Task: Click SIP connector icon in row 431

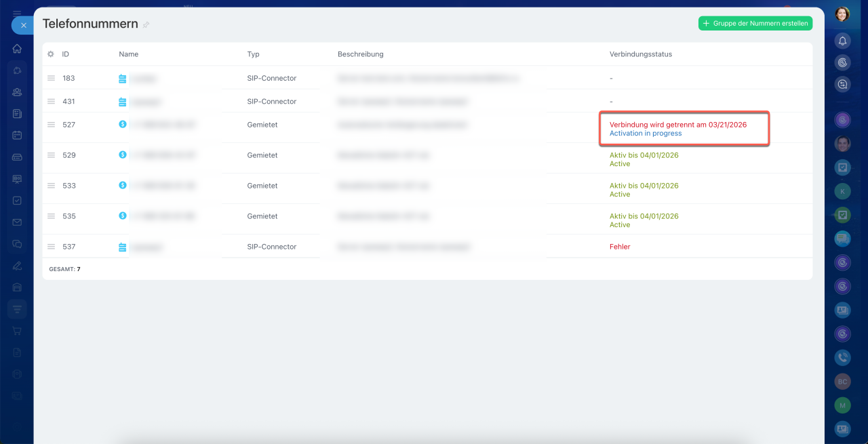Action: click(123, 102)
